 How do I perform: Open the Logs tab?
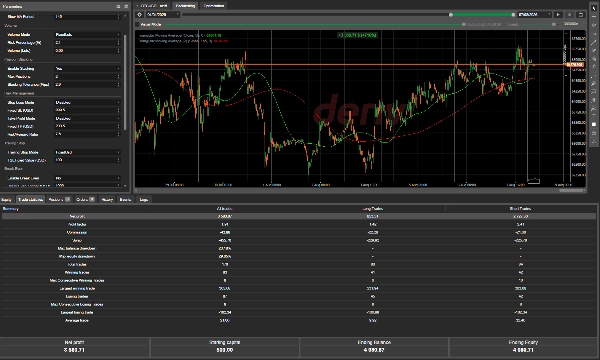click(x=143, y=199)
